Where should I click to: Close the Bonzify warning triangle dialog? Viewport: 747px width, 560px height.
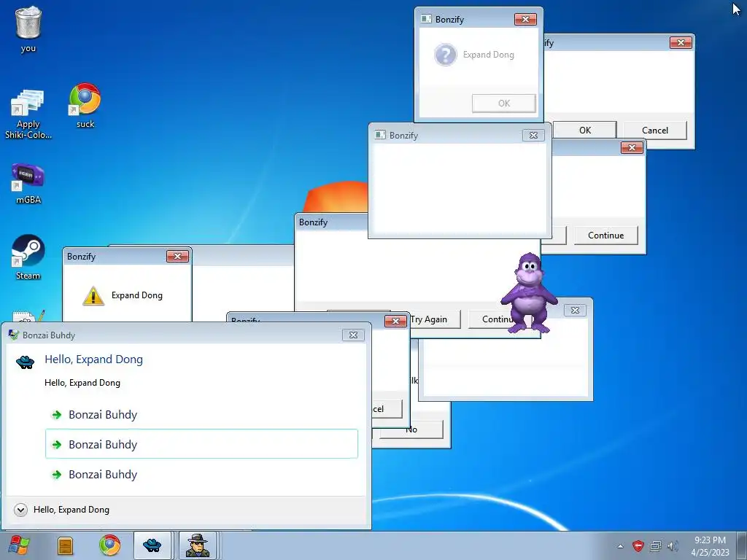tap(177, 256)
